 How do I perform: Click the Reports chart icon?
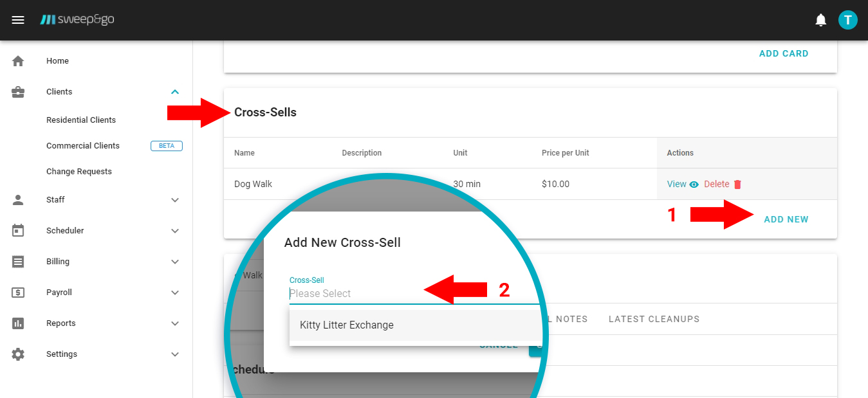(x=18, y=323)
